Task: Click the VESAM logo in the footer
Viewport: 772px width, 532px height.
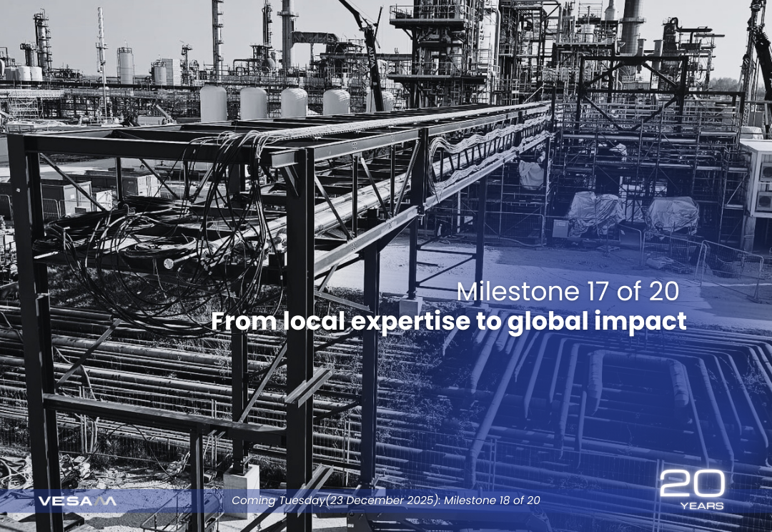Action: click(76, 501)
